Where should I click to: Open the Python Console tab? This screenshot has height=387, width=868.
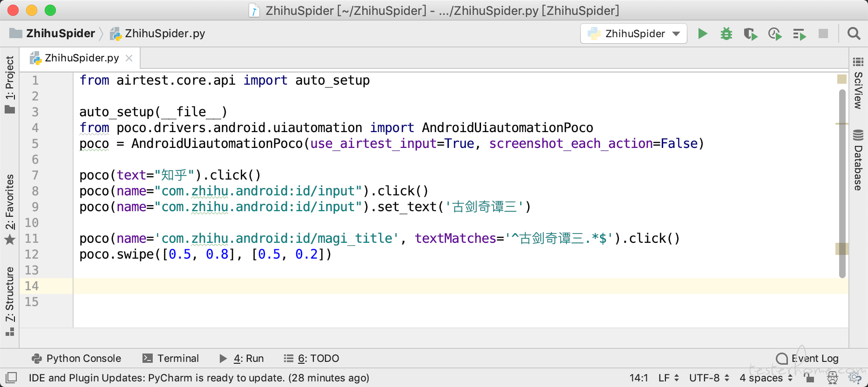click(x=76, y=358)
